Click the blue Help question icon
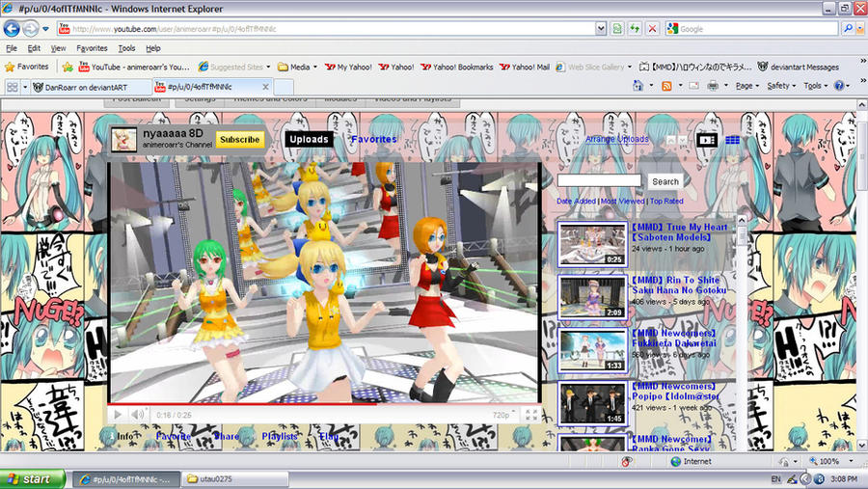The height and width of the screenshot is (489, 868). 839,86
